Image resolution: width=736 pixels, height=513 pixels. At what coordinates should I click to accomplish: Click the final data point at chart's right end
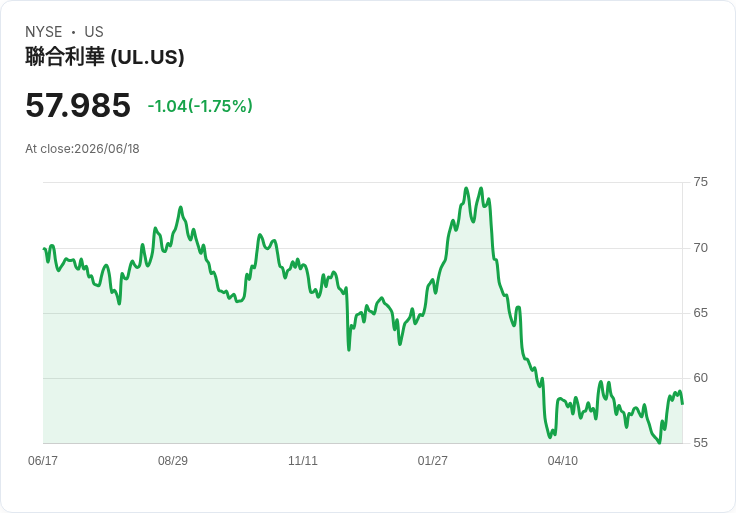pyautogui.click(x=682, y=403)
